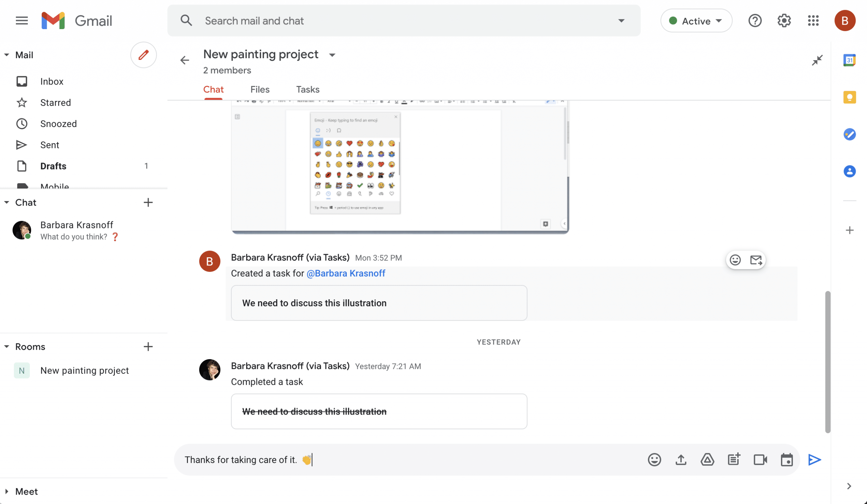This screenshot has width=867, height=504.
Task: Click the send message arrow icon
Action: (x=815, y=460)
